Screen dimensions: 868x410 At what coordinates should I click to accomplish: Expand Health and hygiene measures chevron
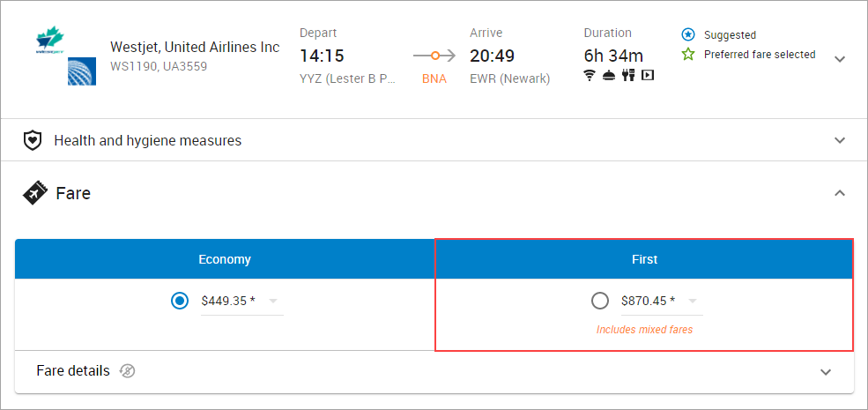click(x=840, y=140)
